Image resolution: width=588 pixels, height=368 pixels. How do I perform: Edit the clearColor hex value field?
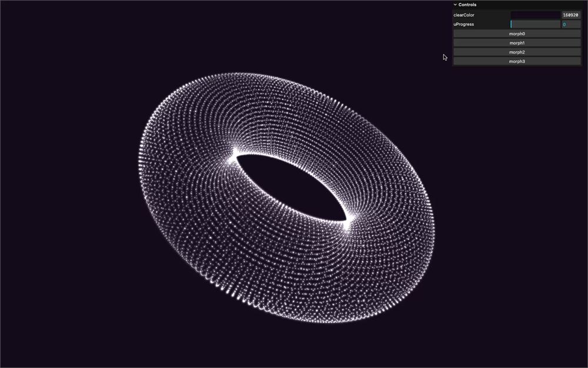point(571,15)
